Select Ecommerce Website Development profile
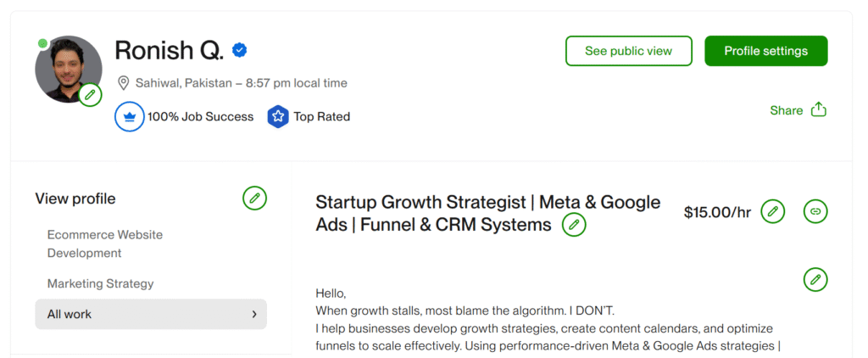 [104, 243]
